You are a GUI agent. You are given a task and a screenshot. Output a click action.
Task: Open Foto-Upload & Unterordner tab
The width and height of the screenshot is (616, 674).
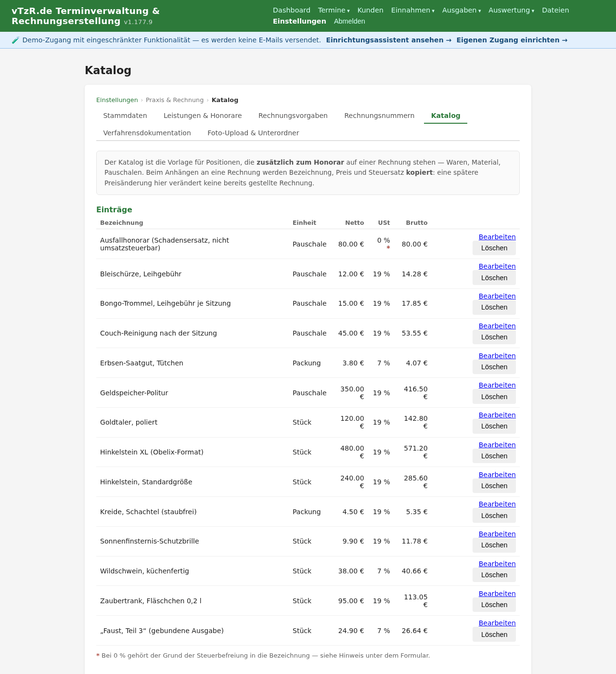point(253,133)
